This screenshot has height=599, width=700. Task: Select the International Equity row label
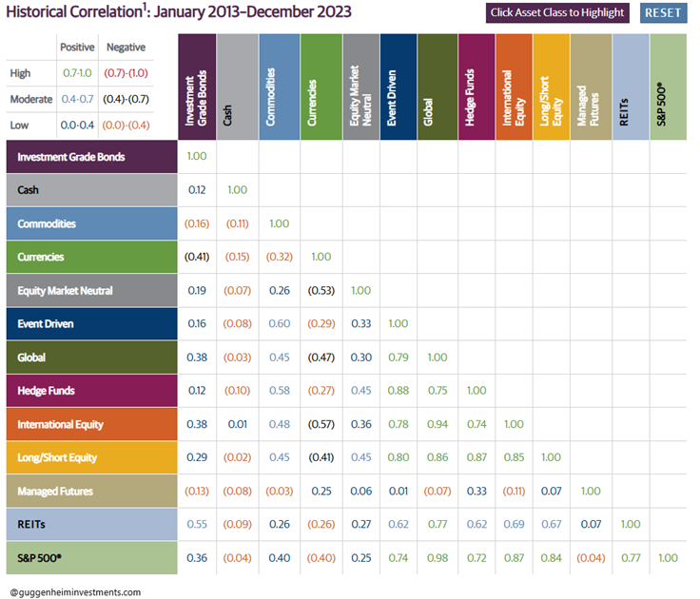click(91, 424)
